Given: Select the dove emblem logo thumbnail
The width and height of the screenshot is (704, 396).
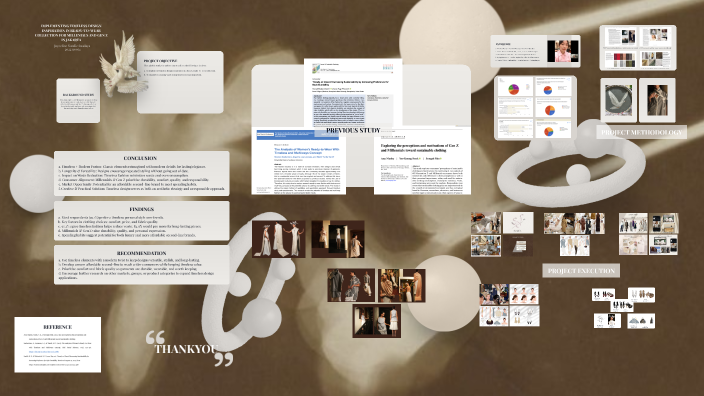Looking at the screenshot, I should (x=619, y=100).
